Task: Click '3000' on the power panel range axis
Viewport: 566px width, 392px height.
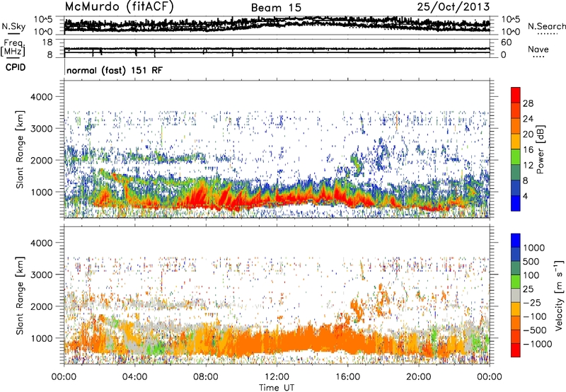Action: (x=42, y=129)
